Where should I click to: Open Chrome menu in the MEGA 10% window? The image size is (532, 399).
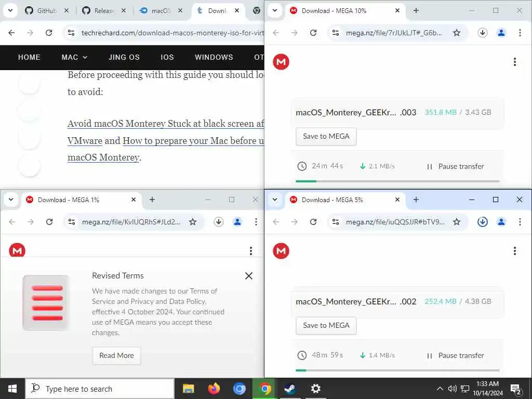[520, 33]
